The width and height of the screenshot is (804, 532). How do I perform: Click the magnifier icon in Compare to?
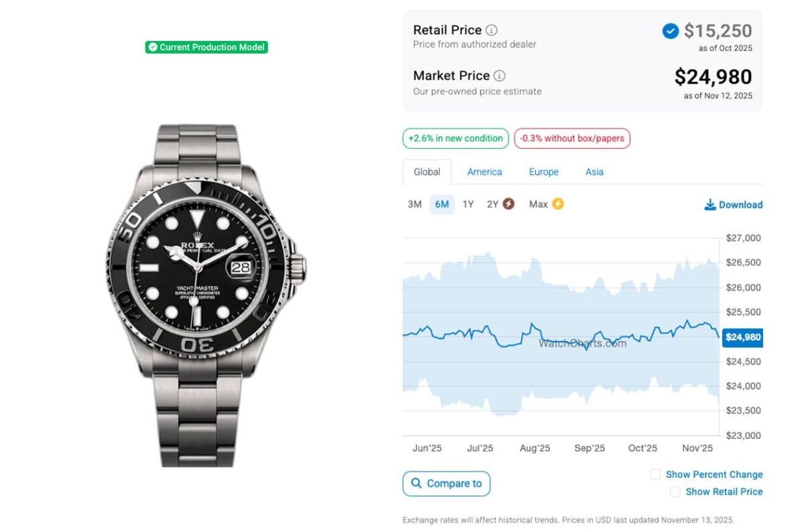[x=417, y=483]
